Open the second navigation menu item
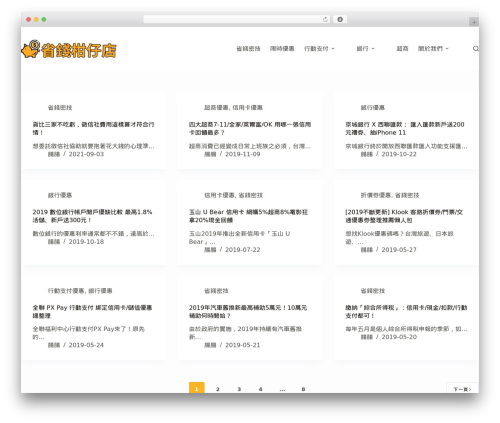 coord(282,49)
